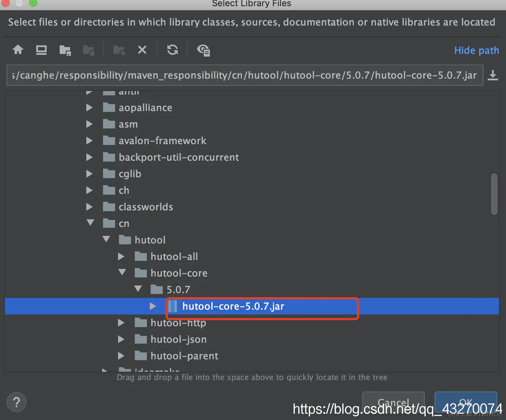Collapse the hutool-core folder

tap(122, 272)
